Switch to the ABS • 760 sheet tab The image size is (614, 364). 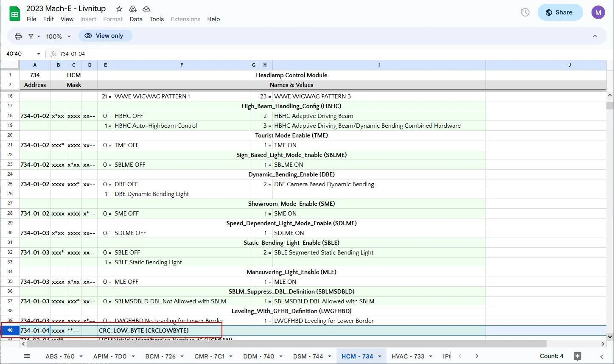60,356
